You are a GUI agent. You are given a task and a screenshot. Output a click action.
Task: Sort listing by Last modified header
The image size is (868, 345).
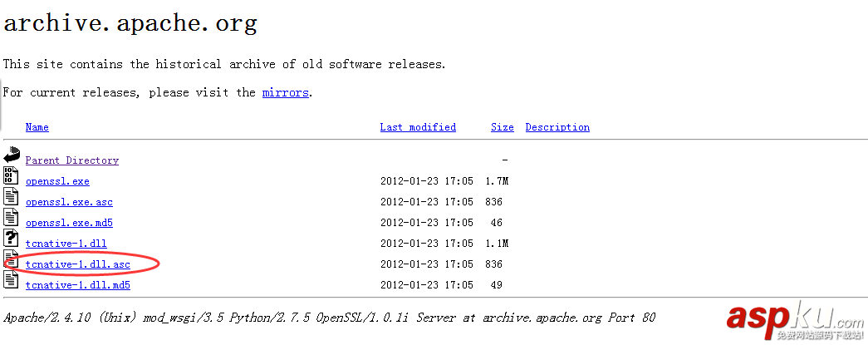[x=418, y=127]
